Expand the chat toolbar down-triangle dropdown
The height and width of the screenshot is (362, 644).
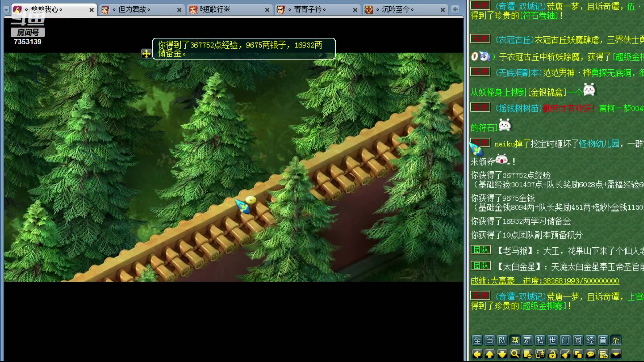[616, 354]
